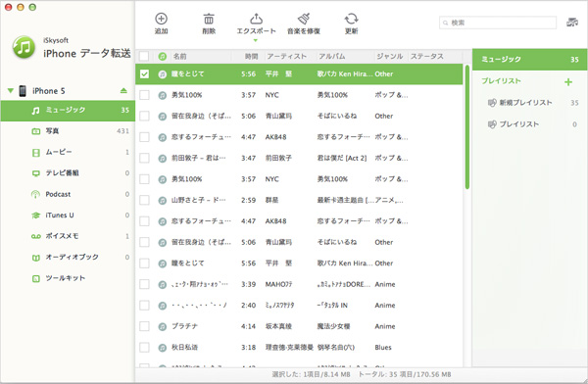Open the エクスポート (export) toolbar icon
Screen dimensions: 588x384
[x=256, y=19]
